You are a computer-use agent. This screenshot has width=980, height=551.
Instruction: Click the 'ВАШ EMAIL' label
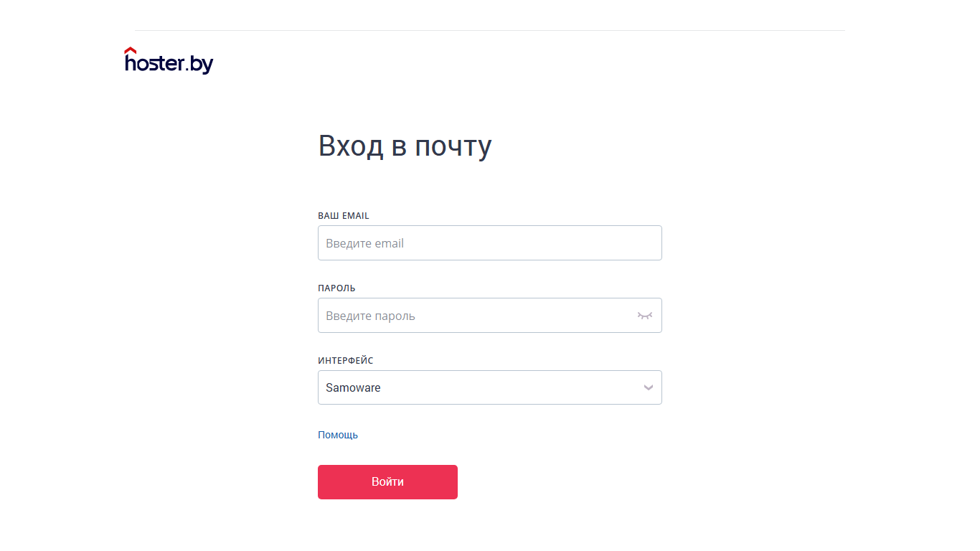point(344,215)
